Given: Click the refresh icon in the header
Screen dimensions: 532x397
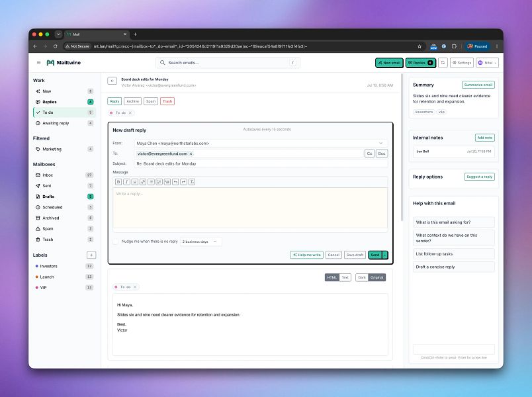Looking at the screenshot, I should pyautogui.click(x=443, y=63).
